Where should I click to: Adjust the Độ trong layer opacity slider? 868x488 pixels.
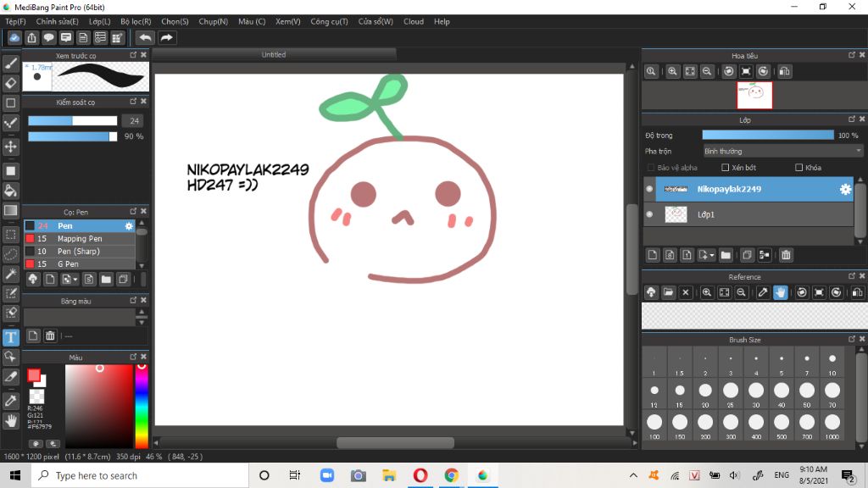[768, 135]
